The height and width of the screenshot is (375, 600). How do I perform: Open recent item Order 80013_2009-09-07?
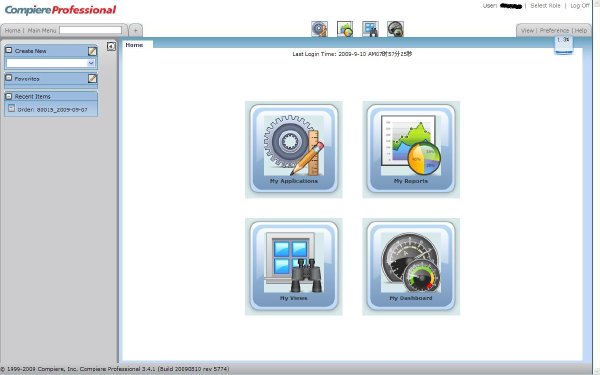pos(52,109)
